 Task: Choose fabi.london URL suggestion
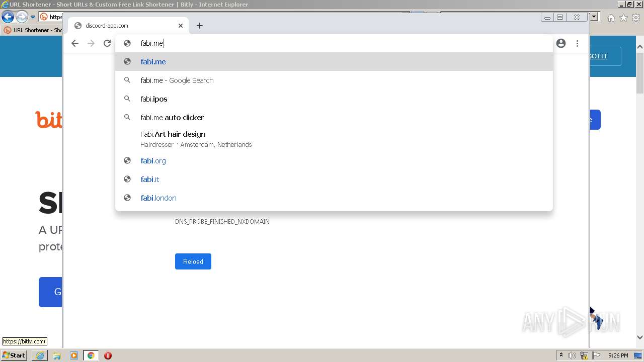click(334, 198)
